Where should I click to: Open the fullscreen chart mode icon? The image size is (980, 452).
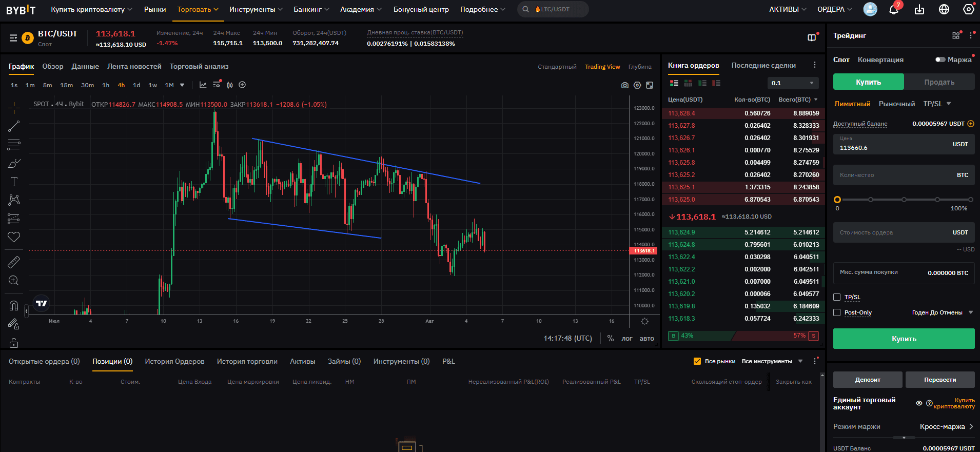click(x=650, y=85)
